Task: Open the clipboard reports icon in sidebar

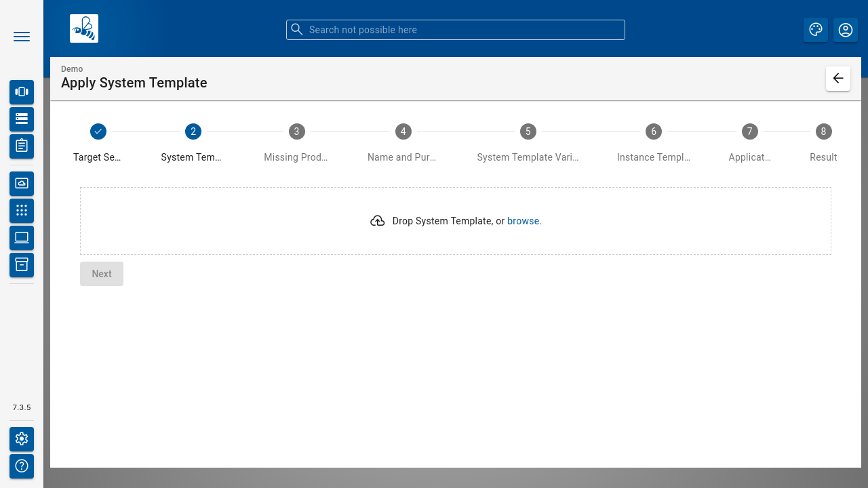Action: click(22, 146)
